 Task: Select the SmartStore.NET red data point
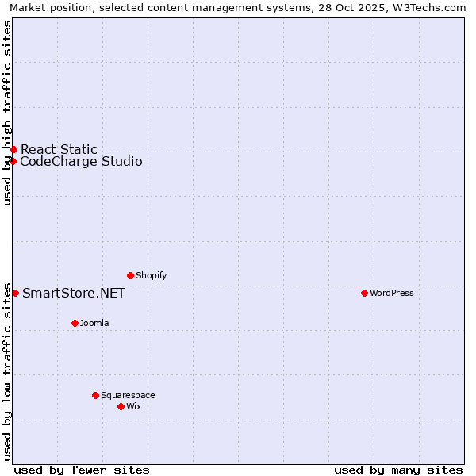(x=15, y=293)
